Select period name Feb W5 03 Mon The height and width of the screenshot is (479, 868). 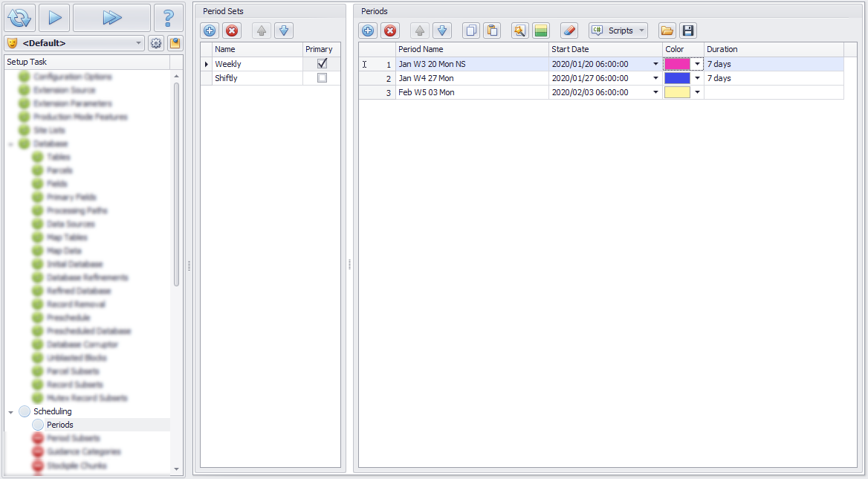[x=427, y=92]
